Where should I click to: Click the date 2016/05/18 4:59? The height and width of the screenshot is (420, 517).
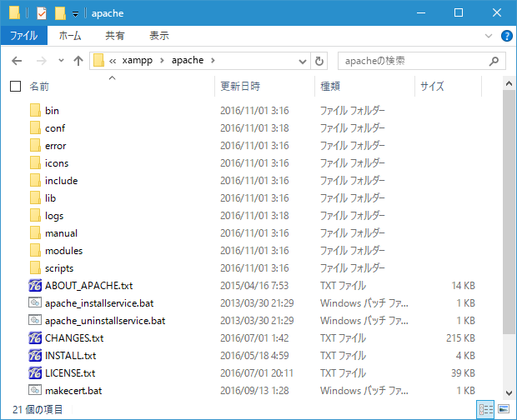tap(254, 356)
